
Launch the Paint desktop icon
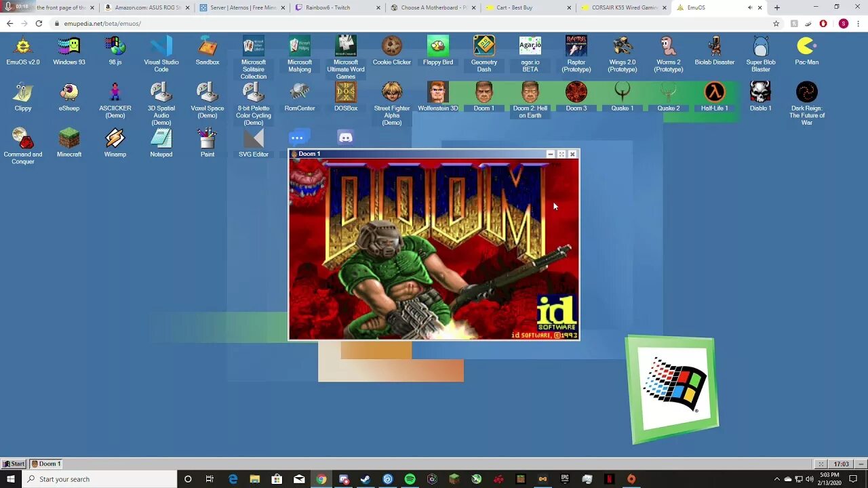[x=208, y=143]
